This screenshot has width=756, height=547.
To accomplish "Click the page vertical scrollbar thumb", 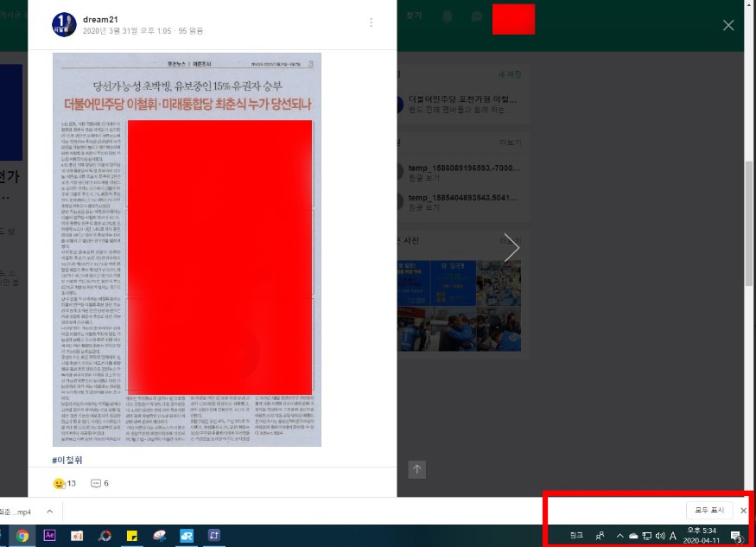I will [748, 223].
